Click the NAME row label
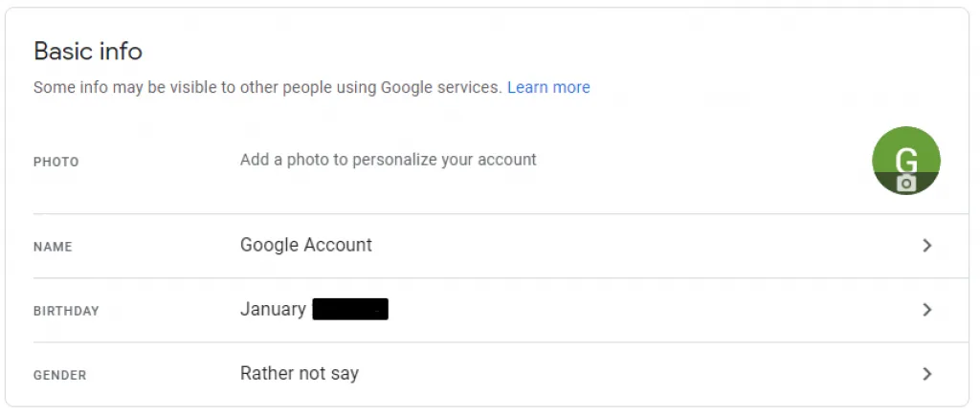 [54, 247]
